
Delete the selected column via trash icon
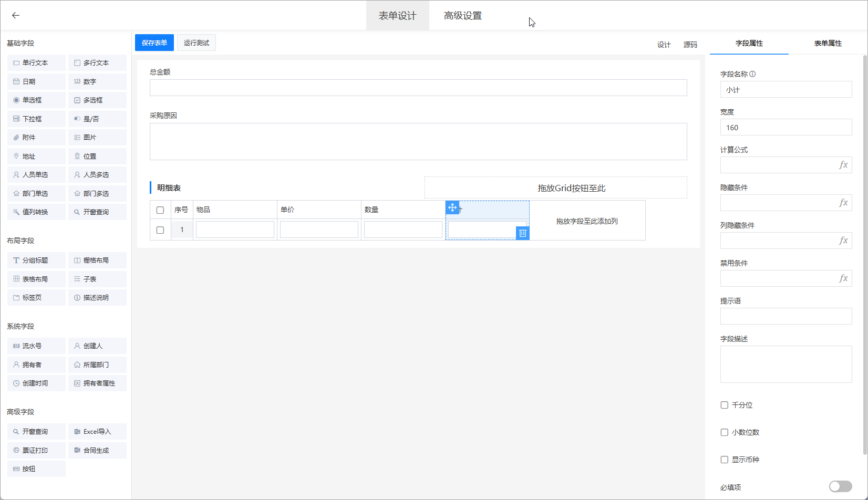click(522, 233)
